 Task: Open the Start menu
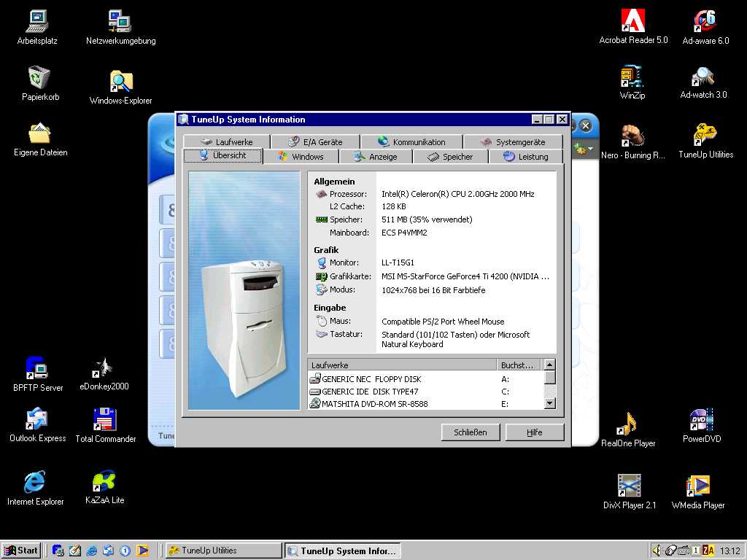[21, 551]
